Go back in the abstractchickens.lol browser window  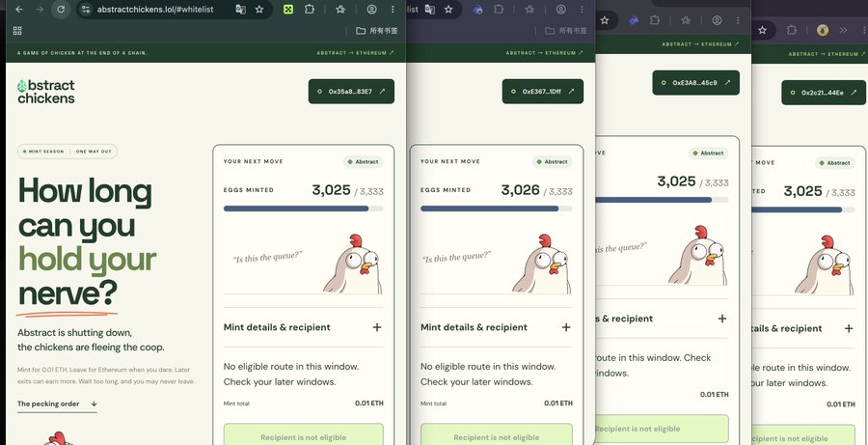coord(19,10)
